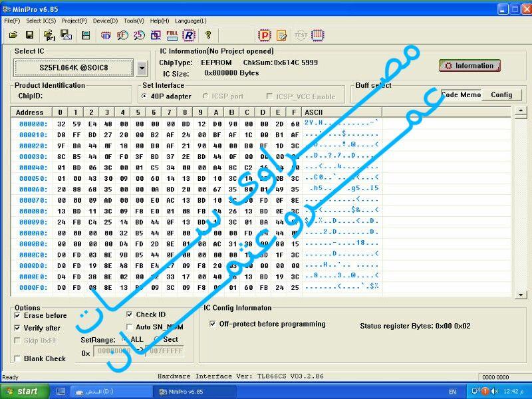The width and height of the screenshot is (532, 399).
Task: Click the network tray icon
Action: 476,391
